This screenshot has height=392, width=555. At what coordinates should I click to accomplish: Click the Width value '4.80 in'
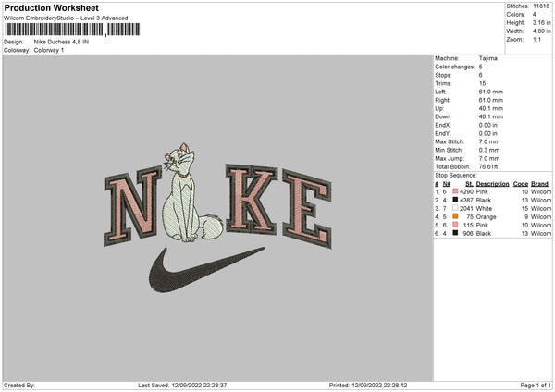point(541,31)
